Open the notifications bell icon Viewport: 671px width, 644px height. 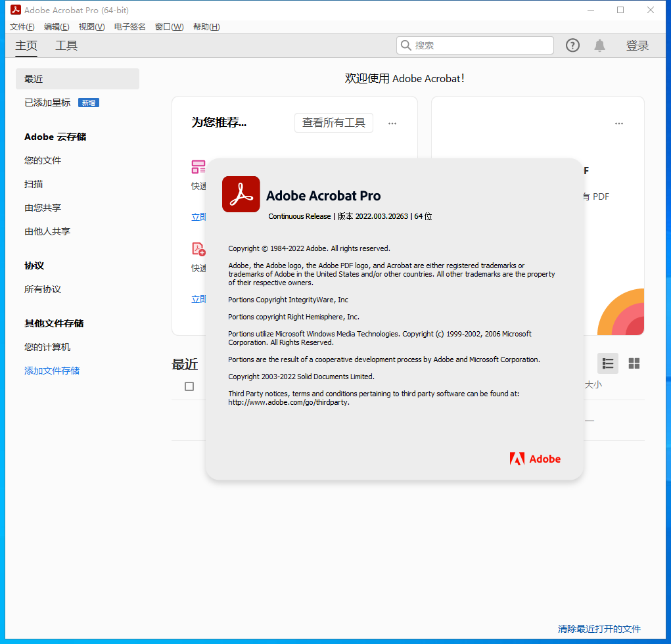pyautogui.click(x=599, y=45)
